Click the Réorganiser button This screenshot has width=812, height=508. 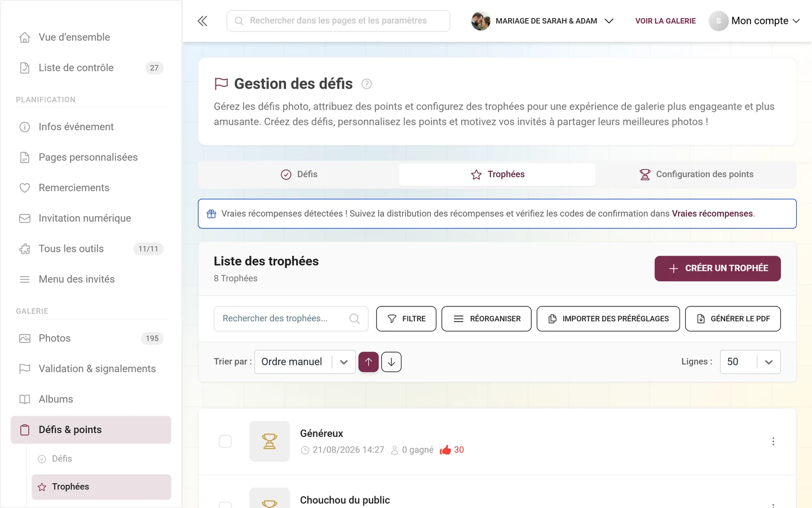[486, 319]
